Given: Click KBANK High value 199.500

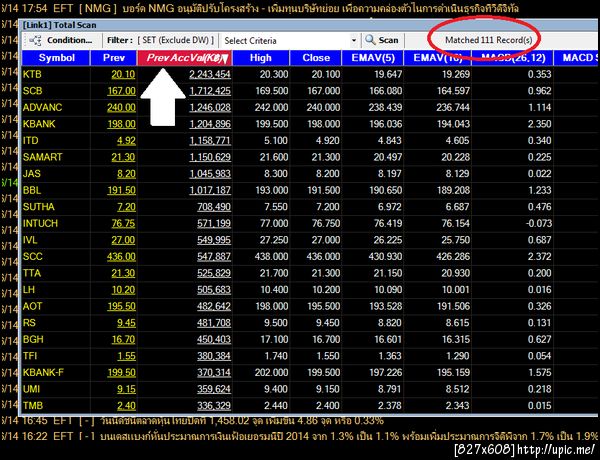Looking at the screenshot, I should click(x=271, y=124).
